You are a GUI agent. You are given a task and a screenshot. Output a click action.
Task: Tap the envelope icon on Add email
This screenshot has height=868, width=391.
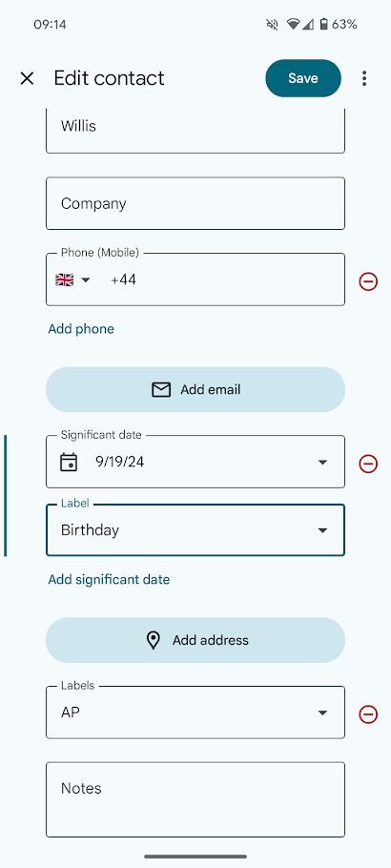tap(161, 390)
